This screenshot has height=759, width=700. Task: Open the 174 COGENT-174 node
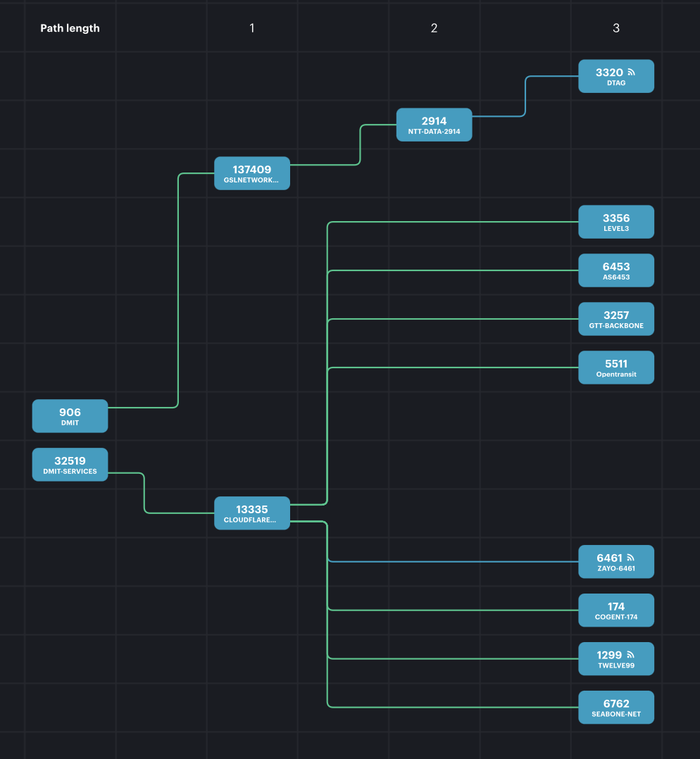(x=615, y=610)
